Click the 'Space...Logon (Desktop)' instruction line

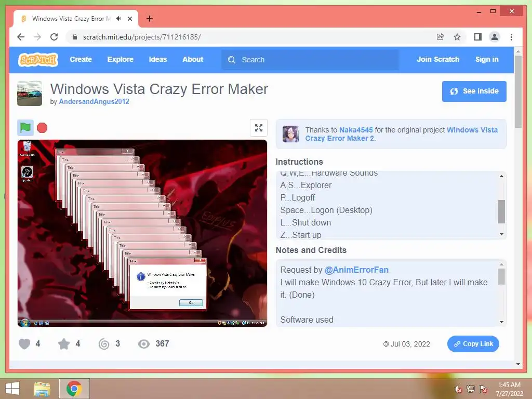[x=326, y=210]
